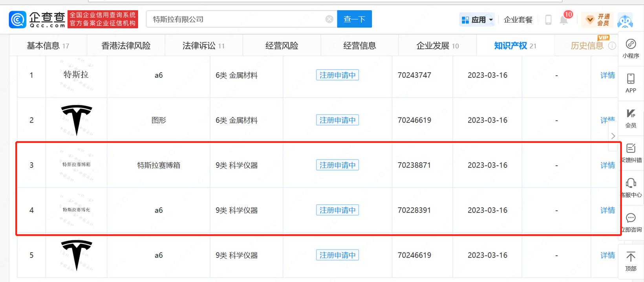Switch to 基本信息 tab
The width and height of the screenshot is (644, 282).
point(48,46)
